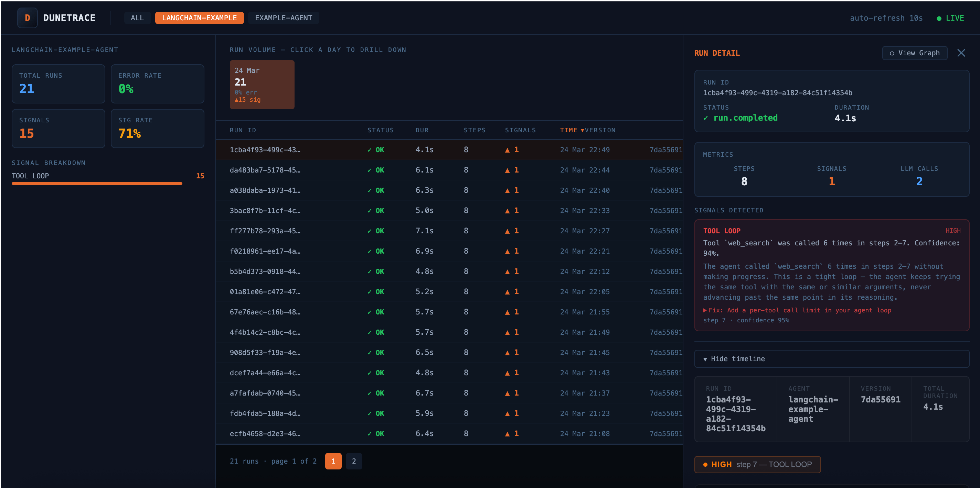Toggle auto-refresh 10s setting
The width and height of the screenshot is (980, 488).
[x=886, y=18]
